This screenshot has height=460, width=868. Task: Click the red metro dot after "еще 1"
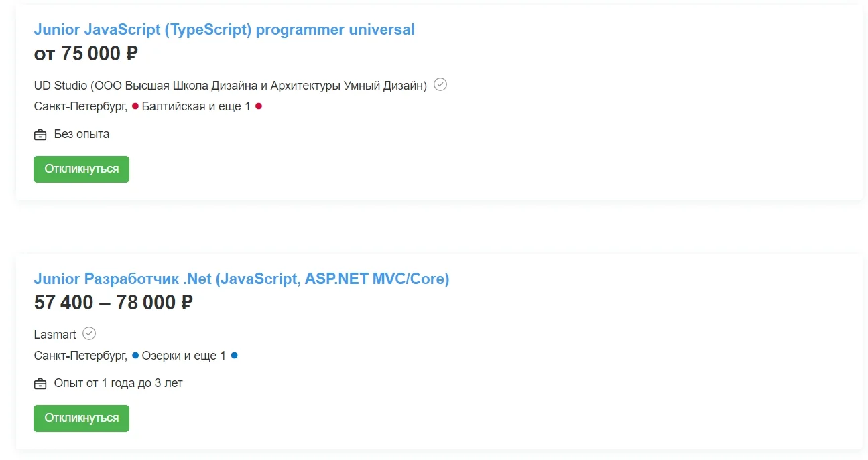pyautogui.click(x=259, y=106)
